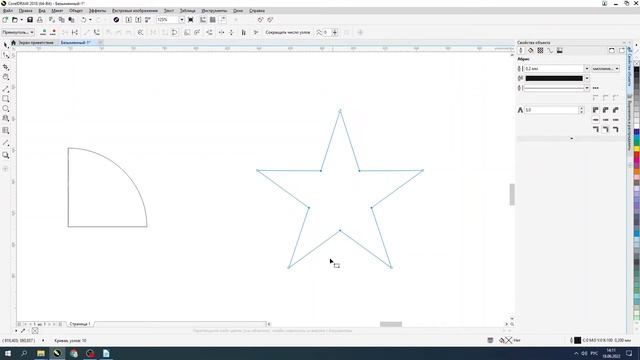Image resolution: width=640 pixels, height=360 pixels.
Task: Open the outline color dropdown arrow
Action: (x=587, y=78)
